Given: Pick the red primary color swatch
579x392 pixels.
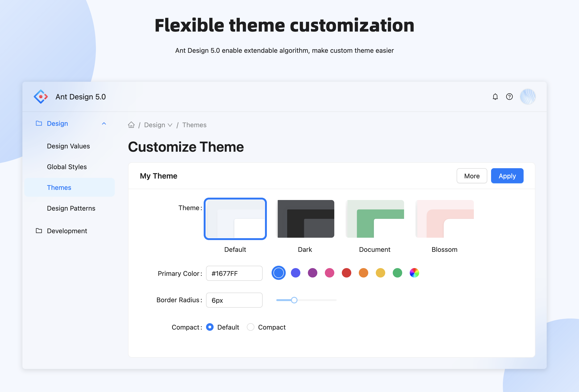Looking at the screenshot, I should coord(346,273).
